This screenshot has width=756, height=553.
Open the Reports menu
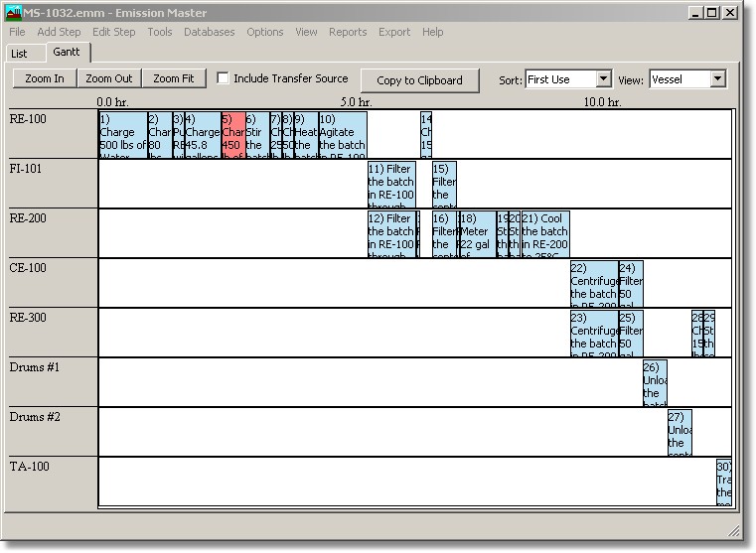coord(348,32)
